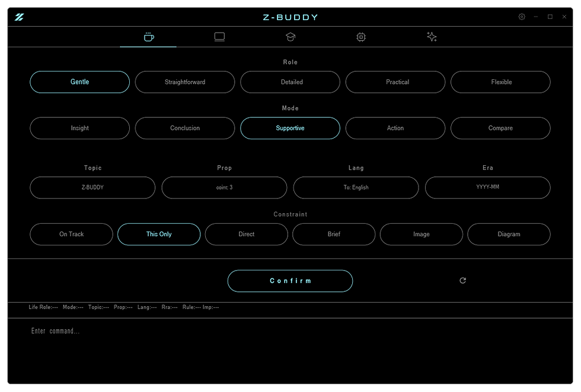
Task: Minimize the Z-Buddy window
Action: tap(536, 17)
